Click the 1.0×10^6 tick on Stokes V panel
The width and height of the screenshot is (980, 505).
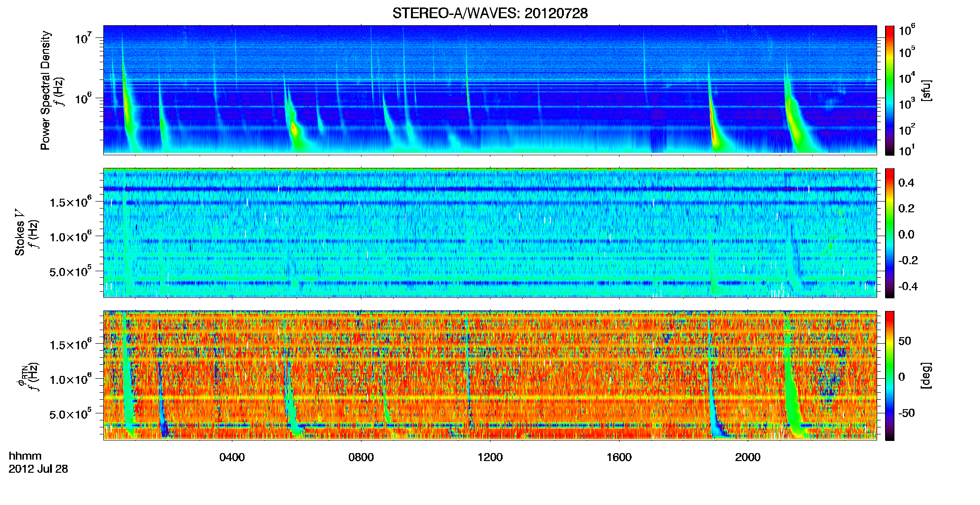click(71, 236)
